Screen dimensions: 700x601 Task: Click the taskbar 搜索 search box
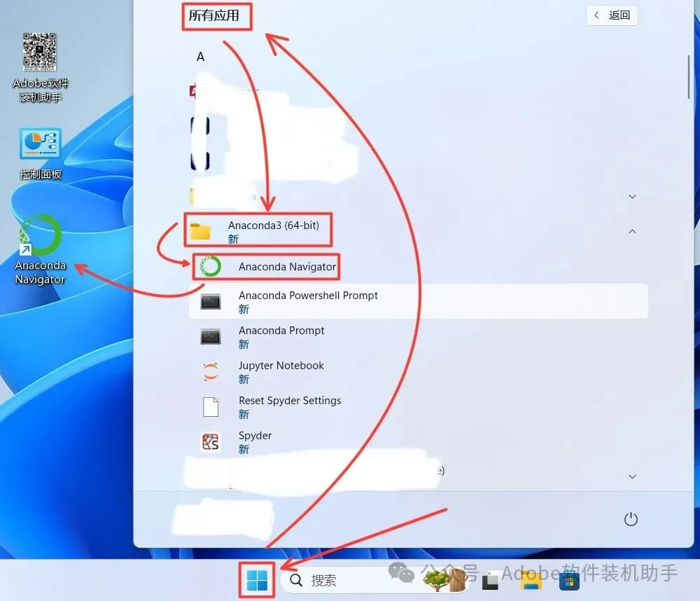[375, 580]
